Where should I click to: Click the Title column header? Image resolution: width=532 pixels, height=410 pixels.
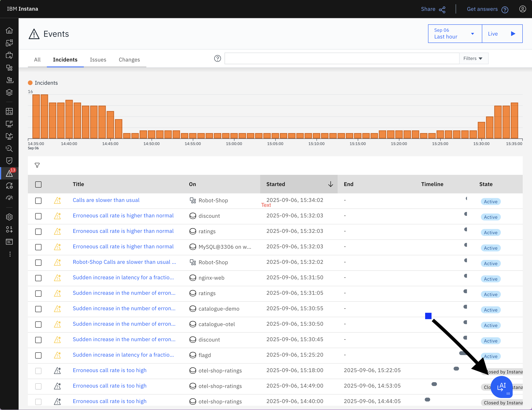[x=78, y=184]
